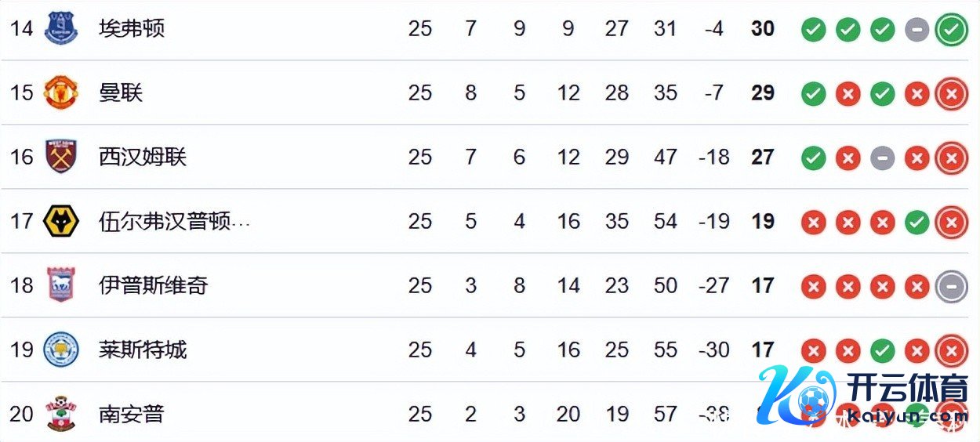Click the Wolves wolf-head crest
980x442 pixels.
60,221
